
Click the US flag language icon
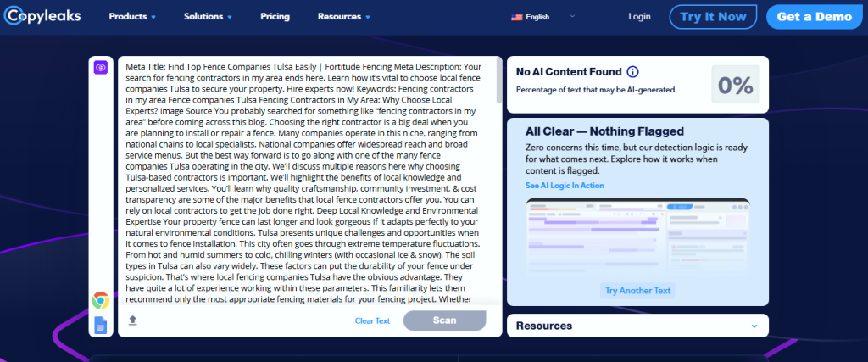[x=517, y=17]
